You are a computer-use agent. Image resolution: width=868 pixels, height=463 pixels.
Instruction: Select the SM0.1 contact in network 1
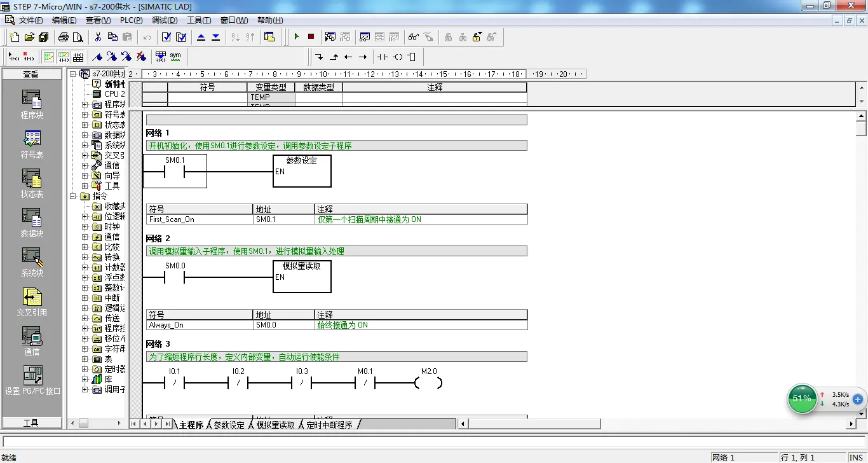175,172
